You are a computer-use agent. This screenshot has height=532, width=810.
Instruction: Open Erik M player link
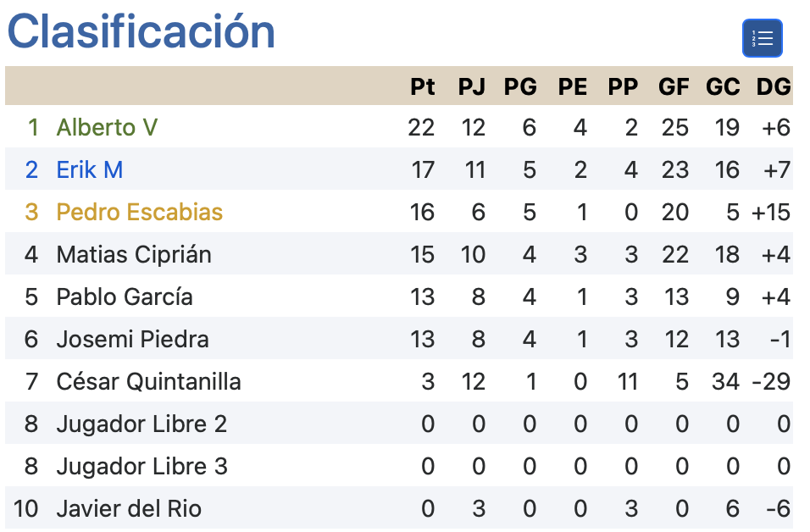click(89, 170)
